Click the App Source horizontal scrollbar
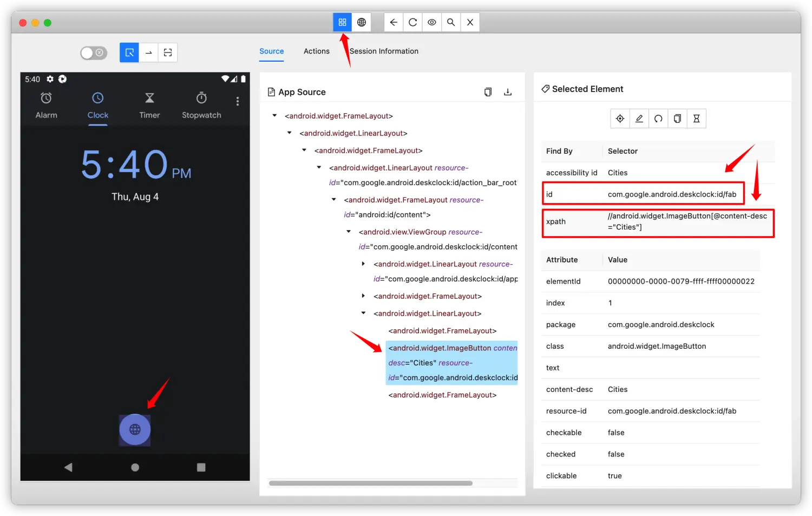 click(370, 483)
